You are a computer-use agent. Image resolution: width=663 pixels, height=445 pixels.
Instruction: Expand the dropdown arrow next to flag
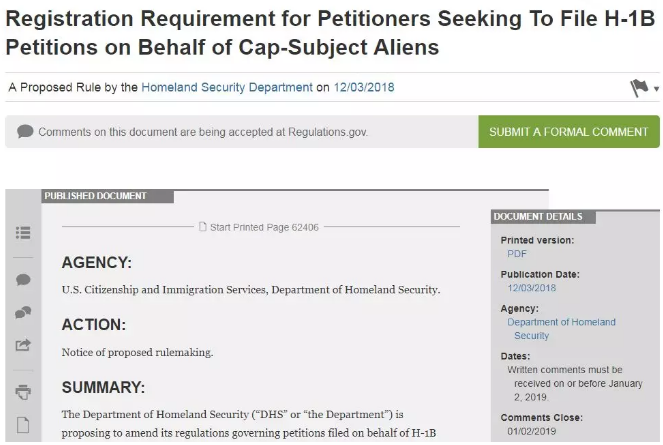[x=656, y=89]
